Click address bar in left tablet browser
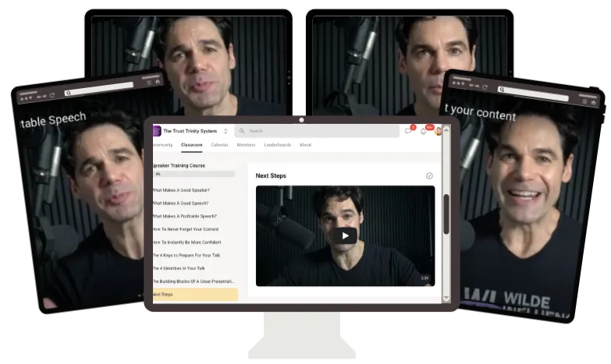The width and height of the screenshot is (611, 364). (99, 89)
